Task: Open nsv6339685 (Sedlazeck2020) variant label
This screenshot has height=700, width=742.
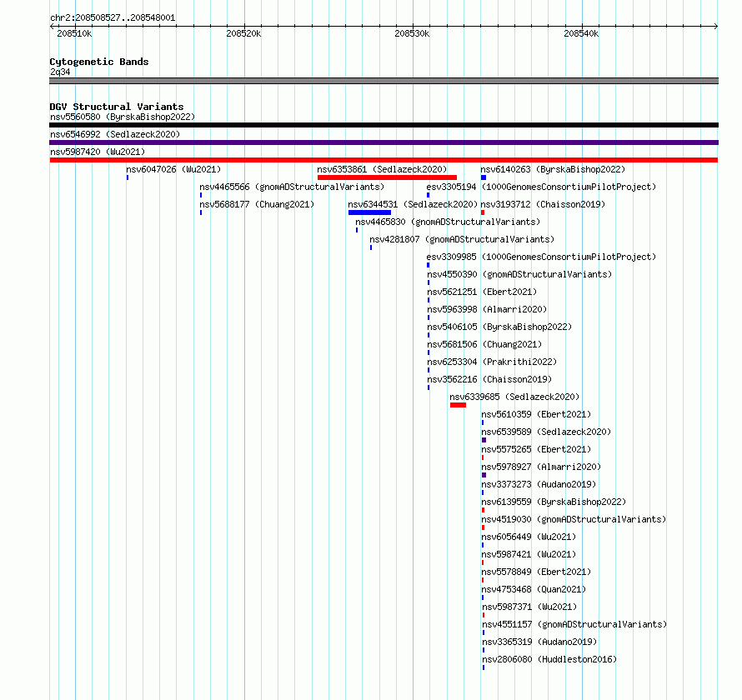Action: click(514, 397)
